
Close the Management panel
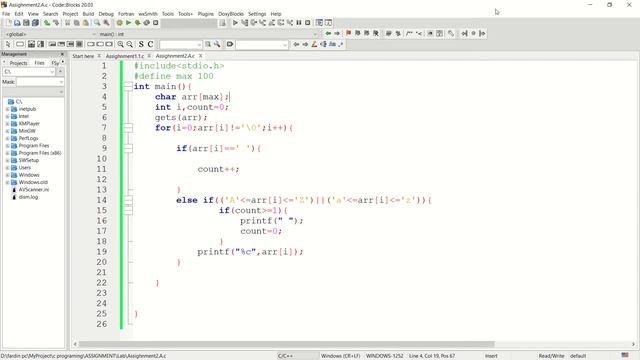click(62, 54)
